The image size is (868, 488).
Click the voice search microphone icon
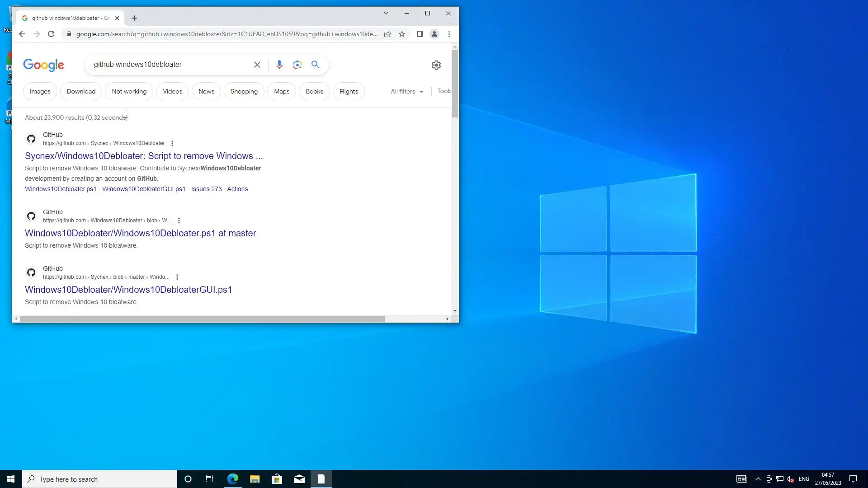pos(279,65)
